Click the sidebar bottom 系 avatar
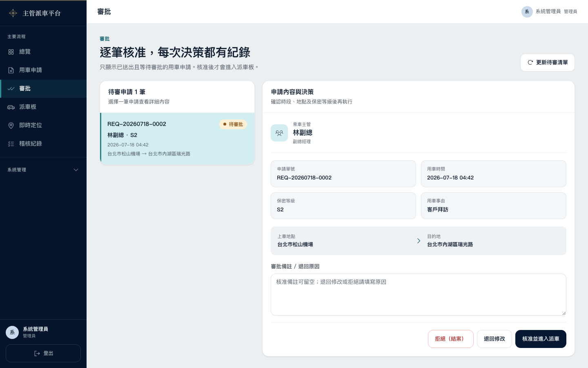Screen dimensions: 588x368 (x=12, y=332)
